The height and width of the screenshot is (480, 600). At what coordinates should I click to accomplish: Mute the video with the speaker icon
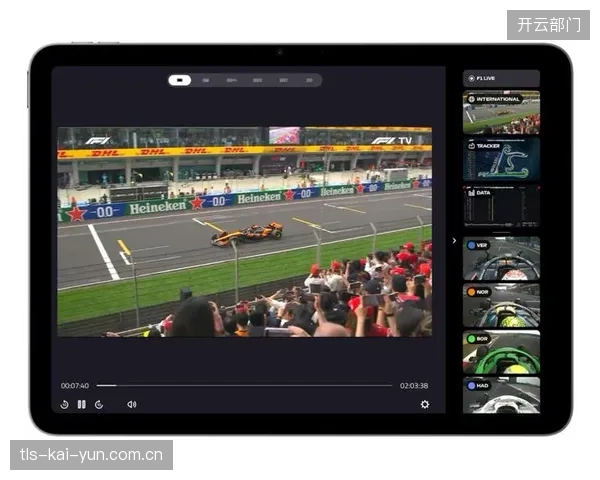(x=132, y=404)
